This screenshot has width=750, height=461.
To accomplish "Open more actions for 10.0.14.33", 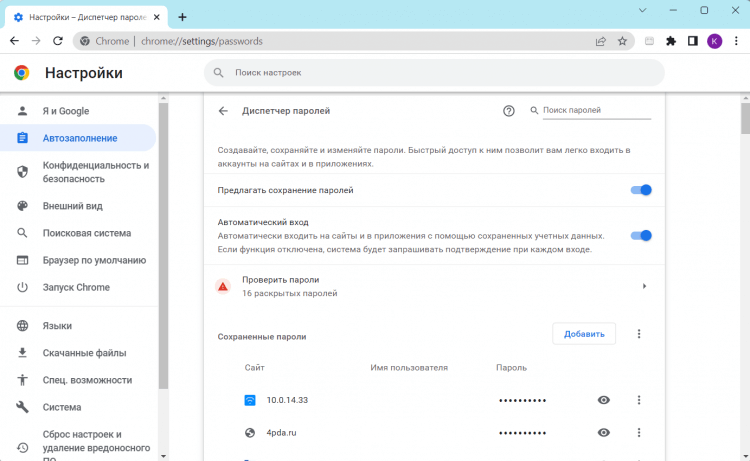I will [639, 400].
